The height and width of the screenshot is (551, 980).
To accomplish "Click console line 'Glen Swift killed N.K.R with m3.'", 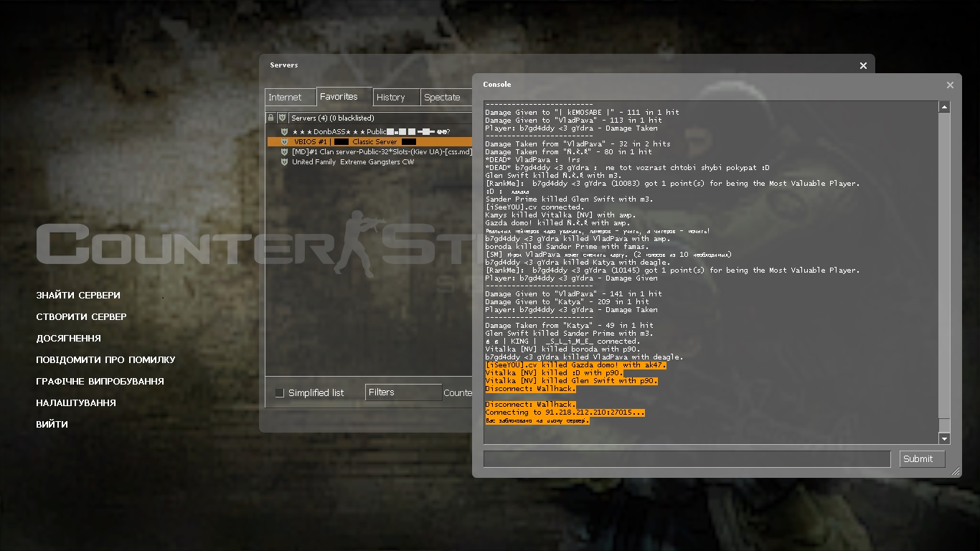I will point(553,176).
